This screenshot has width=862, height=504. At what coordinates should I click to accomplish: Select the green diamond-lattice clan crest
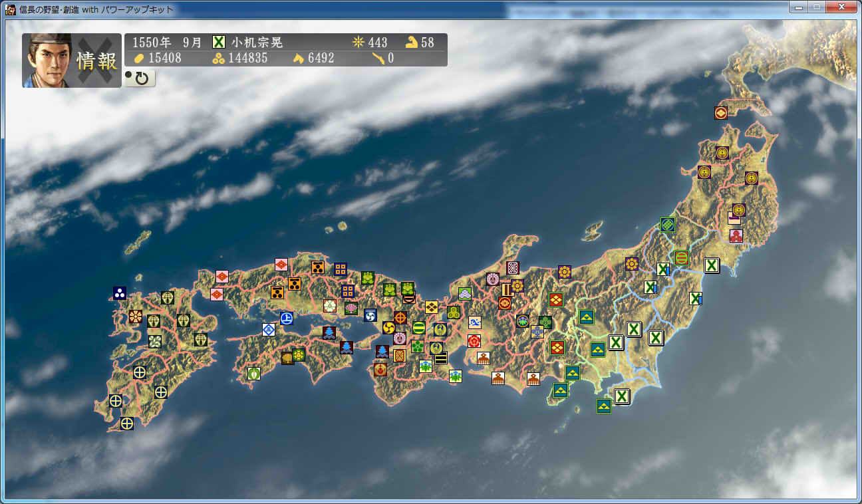(x=668, y=225)
